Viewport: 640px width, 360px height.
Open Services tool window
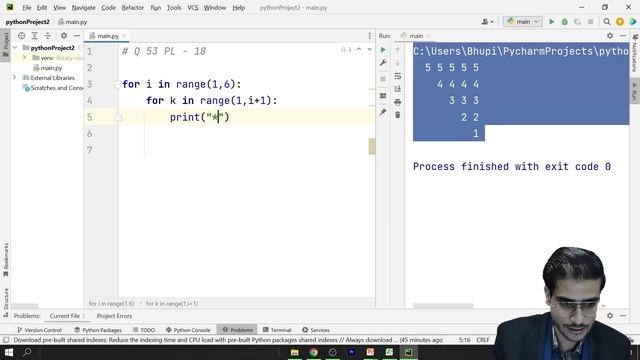click(x=316, y=330)
